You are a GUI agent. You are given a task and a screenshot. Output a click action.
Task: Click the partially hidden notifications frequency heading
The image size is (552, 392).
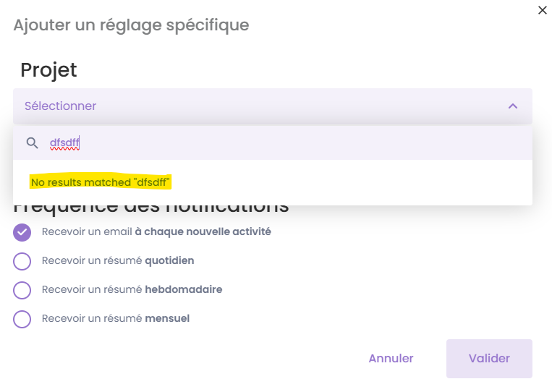pos(151,210)
